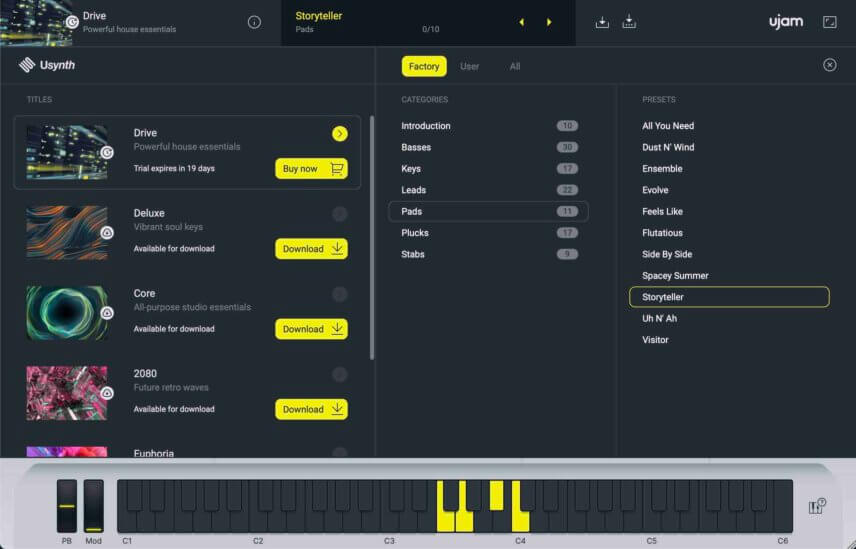Open the Drive info icon
The image size is (856, 549).
coord(254,22)
